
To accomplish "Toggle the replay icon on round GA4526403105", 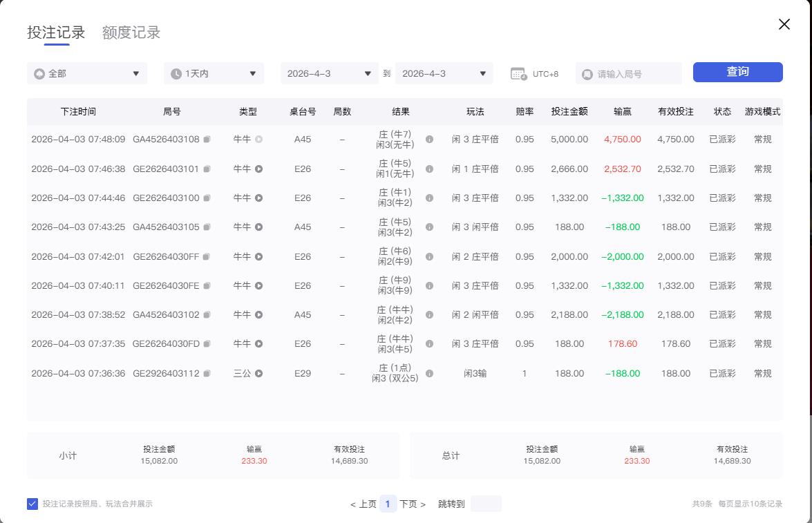I will tap(257, 227).
